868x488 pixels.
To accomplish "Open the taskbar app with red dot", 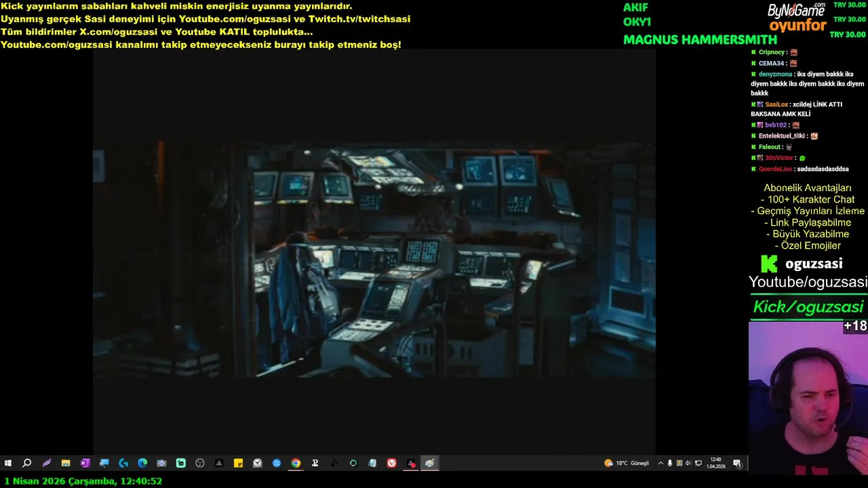I will (411, 463).
